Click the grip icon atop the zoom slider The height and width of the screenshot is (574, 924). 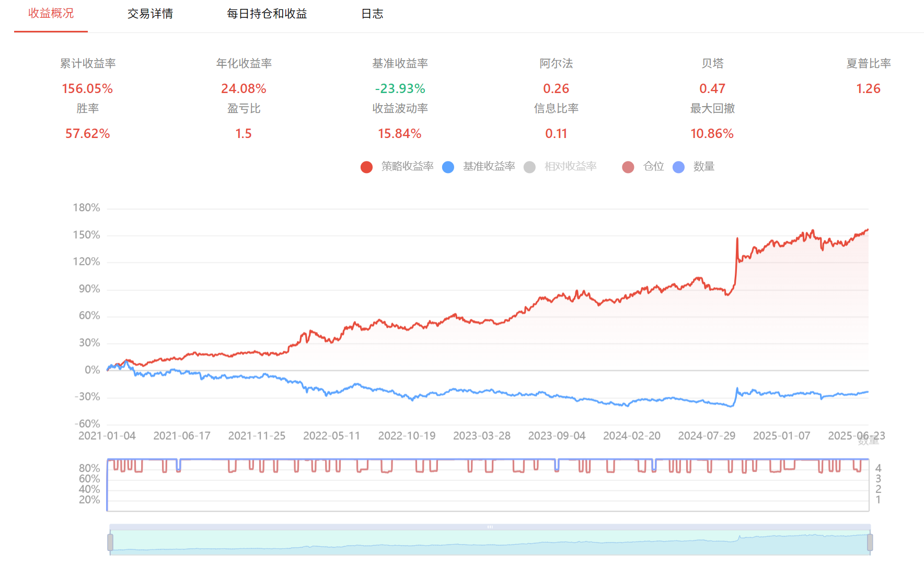coord(490,527)
